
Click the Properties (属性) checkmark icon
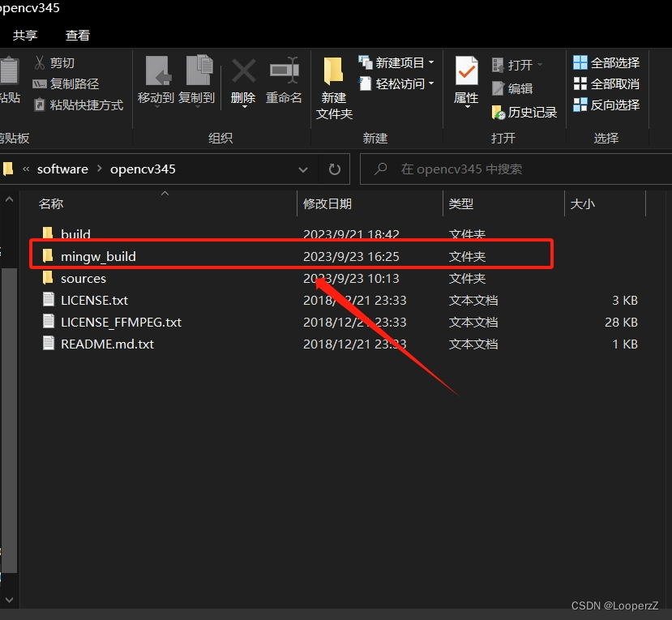(x=466, y=71)
